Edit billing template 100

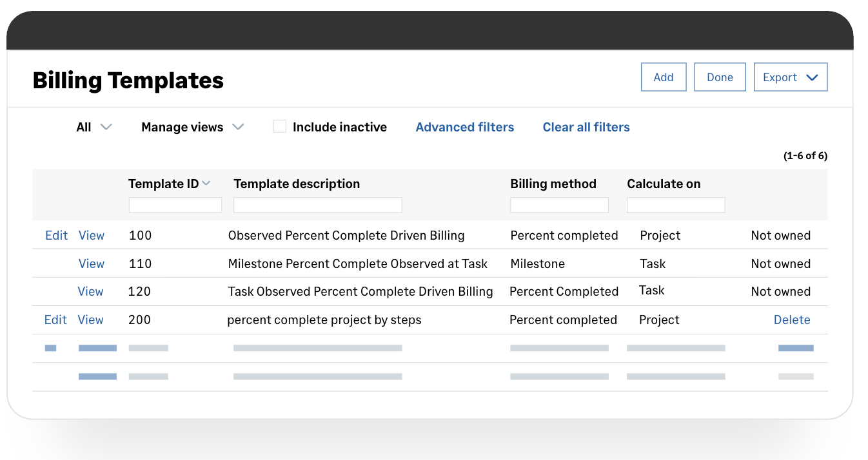pyautogui.click(x=56, y=235)
